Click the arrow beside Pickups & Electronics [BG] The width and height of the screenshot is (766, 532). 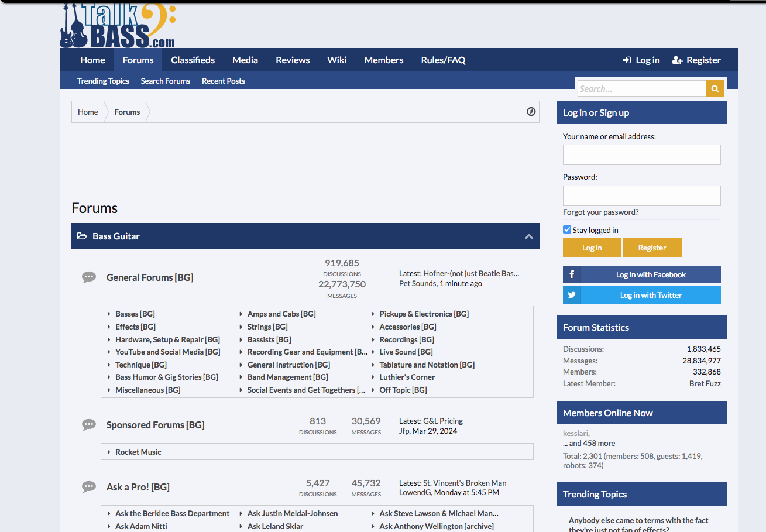pos(373,314)
